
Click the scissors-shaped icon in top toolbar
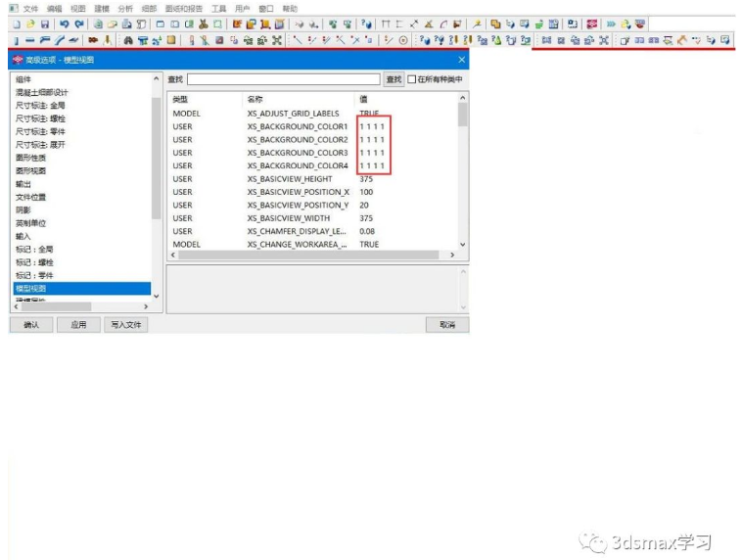[x=204, y=24]
